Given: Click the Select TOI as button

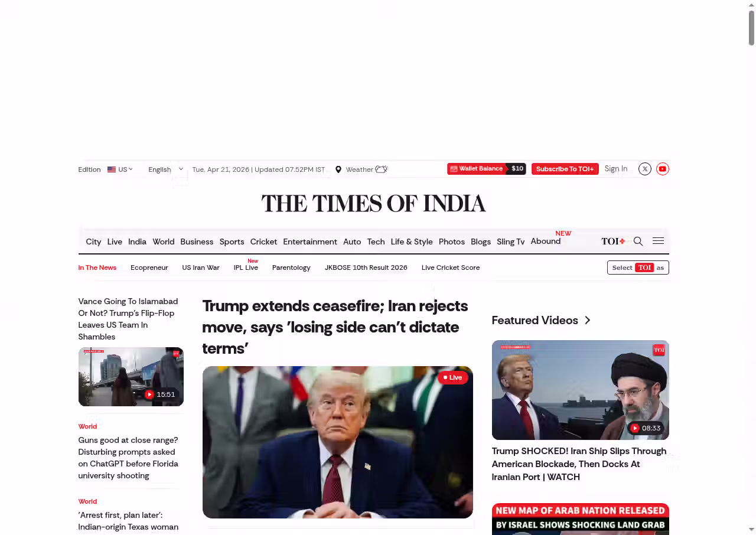Looking at the screenshot, I should (638, 267).
